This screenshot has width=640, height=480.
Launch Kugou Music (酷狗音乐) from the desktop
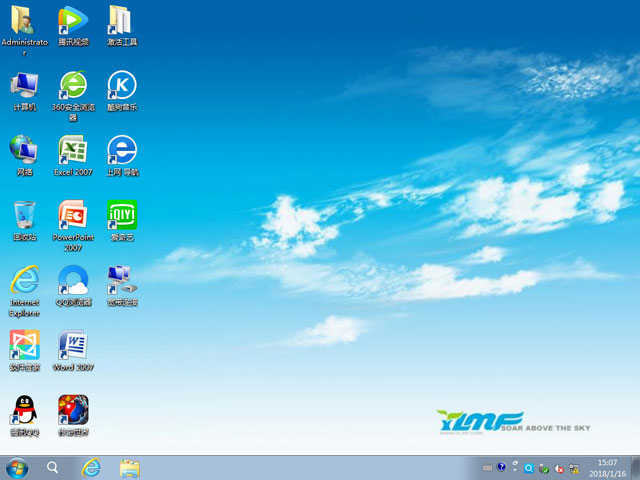(x=121, y=86)
